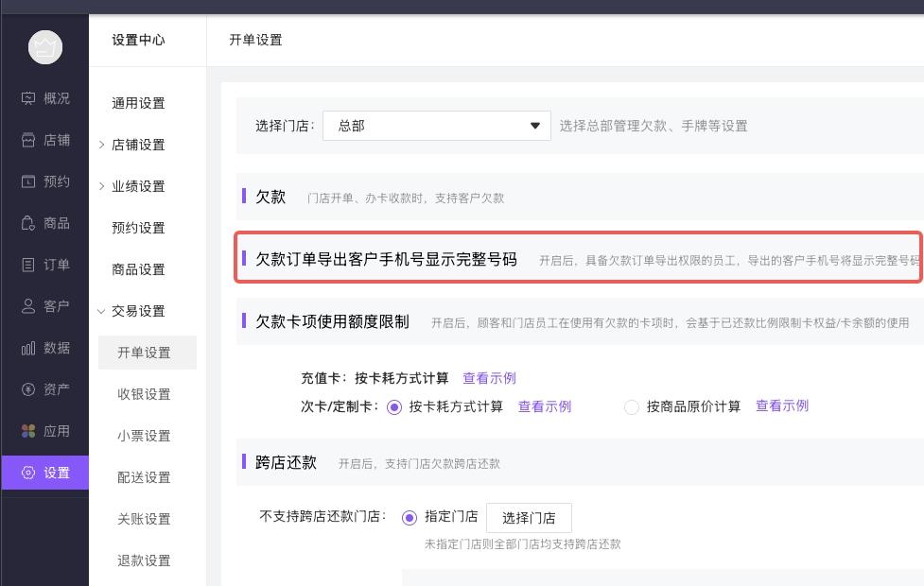
Task: Click 查看示例 link after 次卡 按卡耗方式计算
Action: tap(545, 406)
